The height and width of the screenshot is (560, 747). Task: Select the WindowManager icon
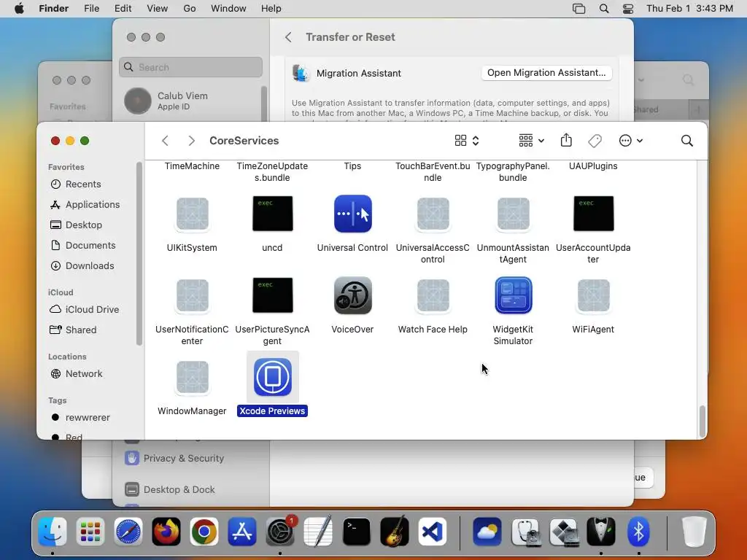(x=192, y=377)
